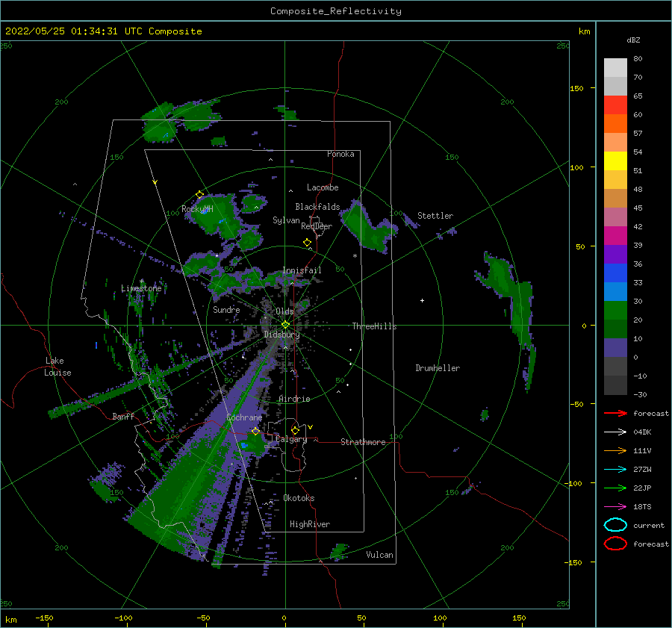
Task: Click the white plus marker northeast of Drumheller
Action: tap(422, 300)
